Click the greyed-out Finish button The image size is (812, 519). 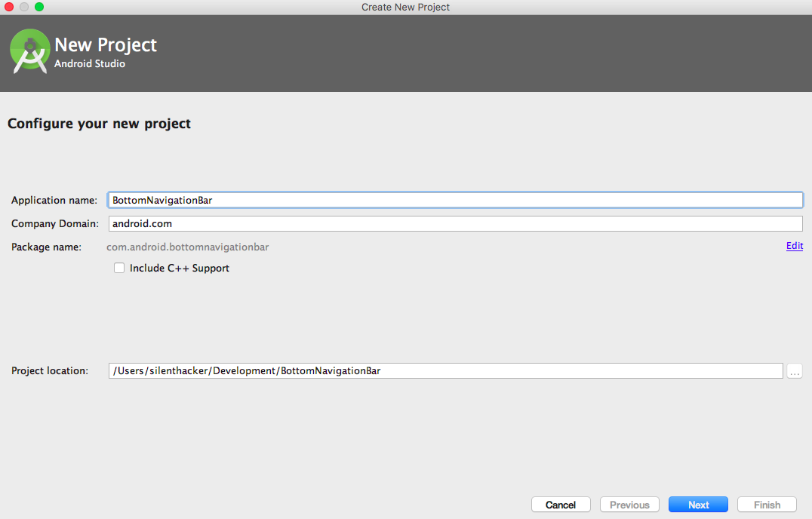(x=767, y=505)
